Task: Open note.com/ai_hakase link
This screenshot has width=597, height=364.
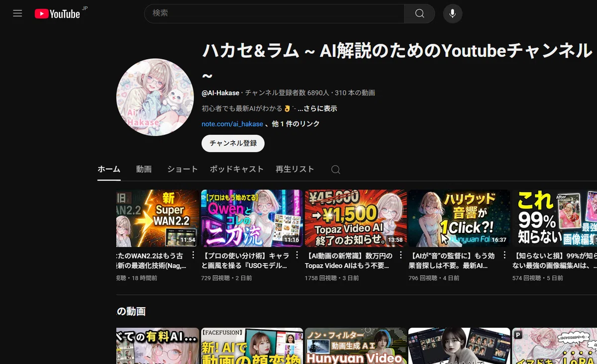Action: pyautogui.click(x=232, y=124)
